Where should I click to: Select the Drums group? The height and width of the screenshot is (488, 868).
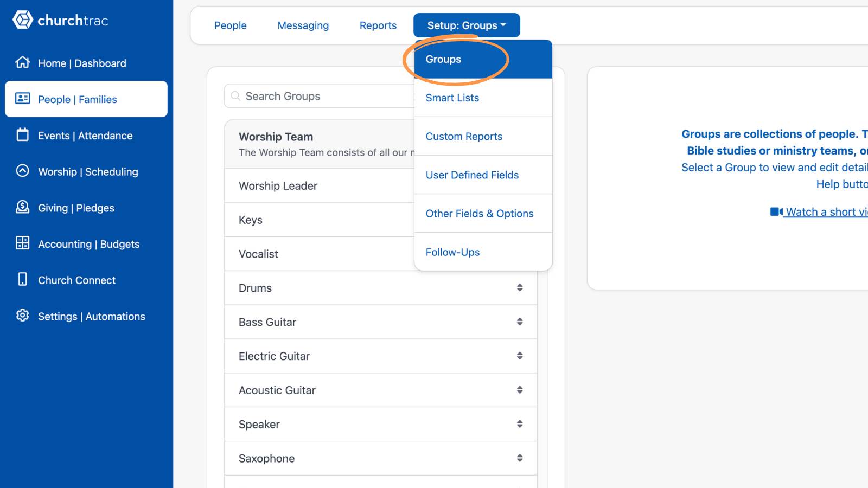coord(380,288)
